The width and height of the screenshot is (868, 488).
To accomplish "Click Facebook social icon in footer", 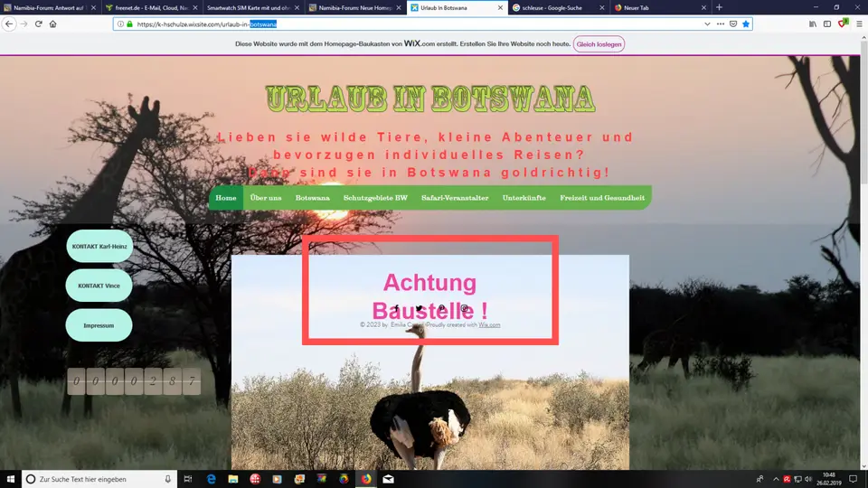I will pos(396,308).
